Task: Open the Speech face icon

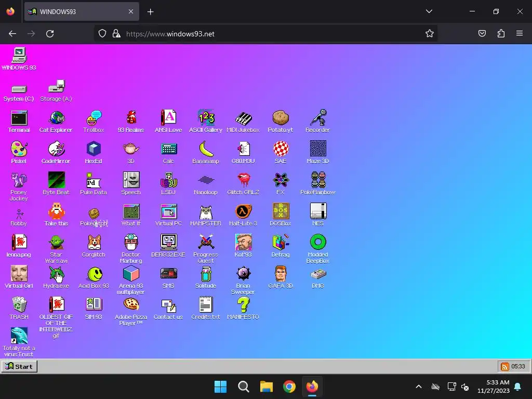Action: click(x=131, y=183)
